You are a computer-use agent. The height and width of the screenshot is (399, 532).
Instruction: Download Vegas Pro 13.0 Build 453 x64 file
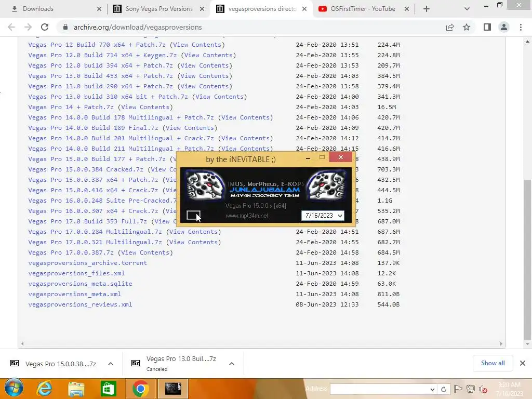click(100, 76)
